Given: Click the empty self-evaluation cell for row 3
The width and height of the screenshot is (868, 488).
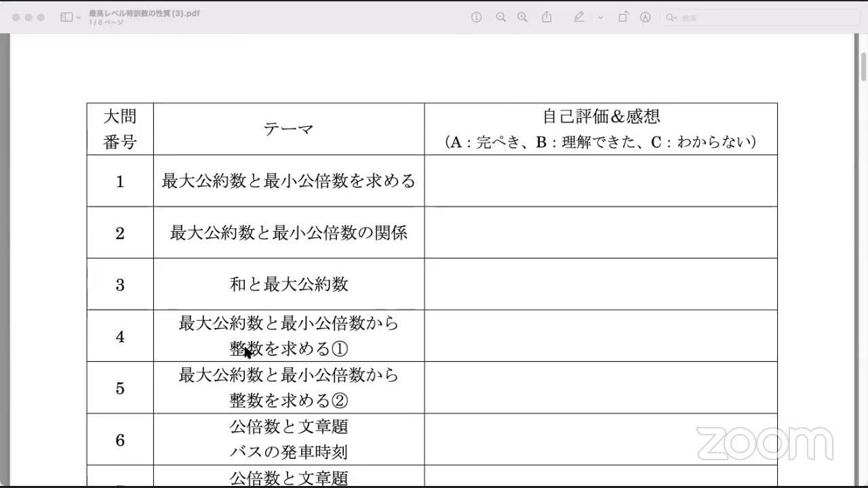Looking at the screenshot, I should coord(601,284).
